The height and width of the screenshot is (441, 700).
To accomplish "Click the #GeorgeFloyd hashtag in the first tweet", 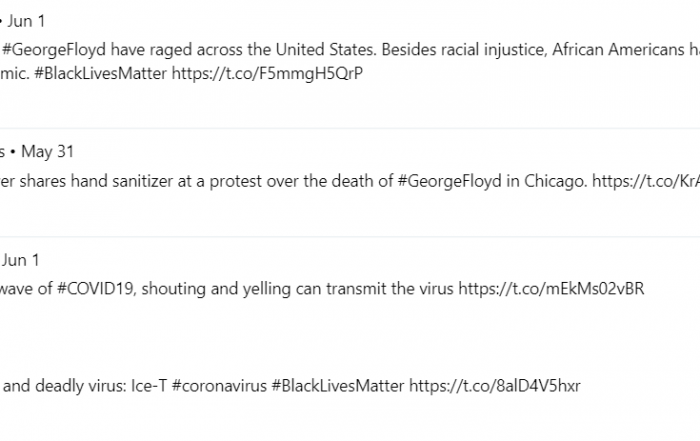I will click(x=54, y=50).
